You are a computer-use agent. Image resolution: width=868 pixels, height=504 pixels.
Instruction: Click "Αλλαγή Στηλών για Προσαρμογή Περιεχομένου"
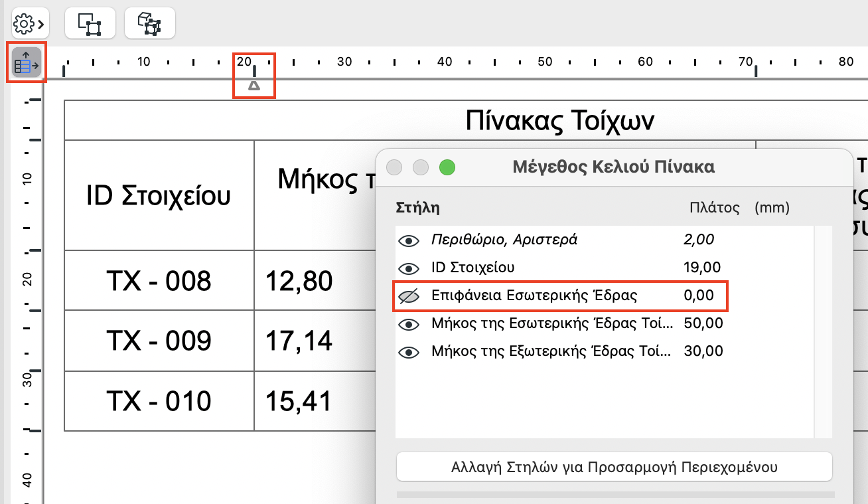[x=614, y=467]
